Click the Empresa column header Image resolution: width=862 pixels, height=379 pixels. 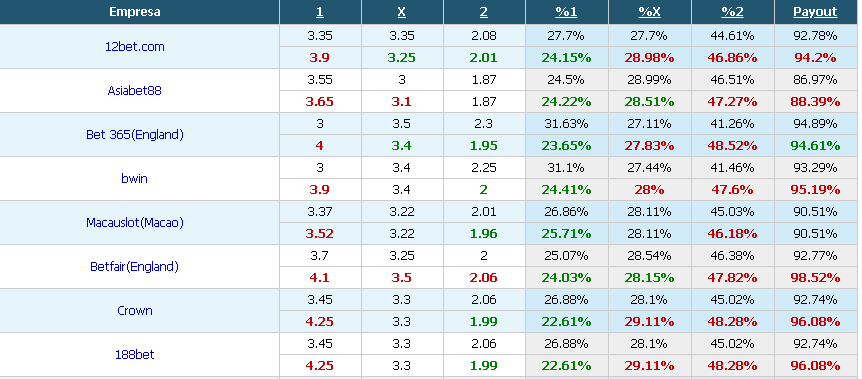(135, 12)
